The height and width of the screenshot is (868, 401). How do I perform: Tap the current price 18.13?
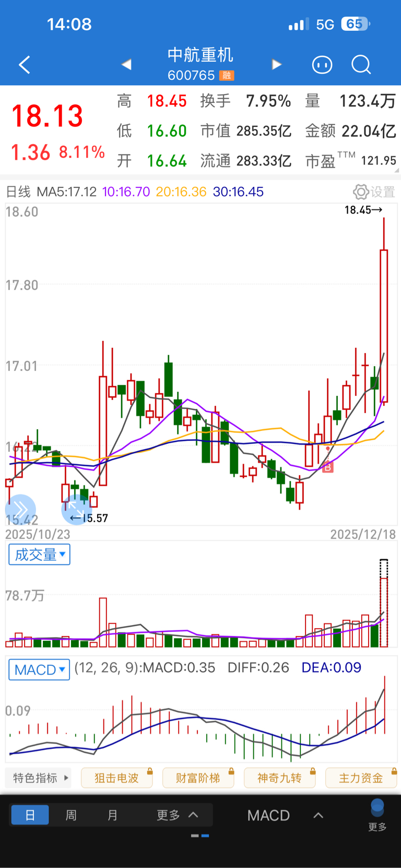coord(48,116)
